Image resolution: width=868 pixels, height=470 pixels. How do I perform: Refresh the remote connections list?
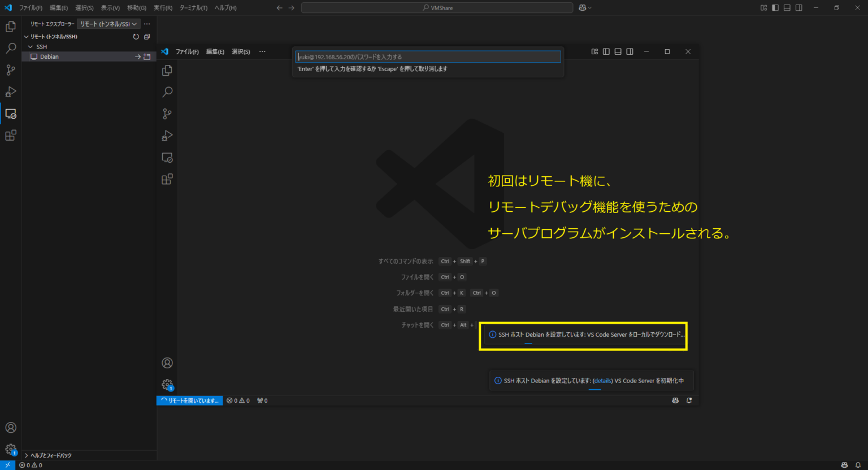135,36
